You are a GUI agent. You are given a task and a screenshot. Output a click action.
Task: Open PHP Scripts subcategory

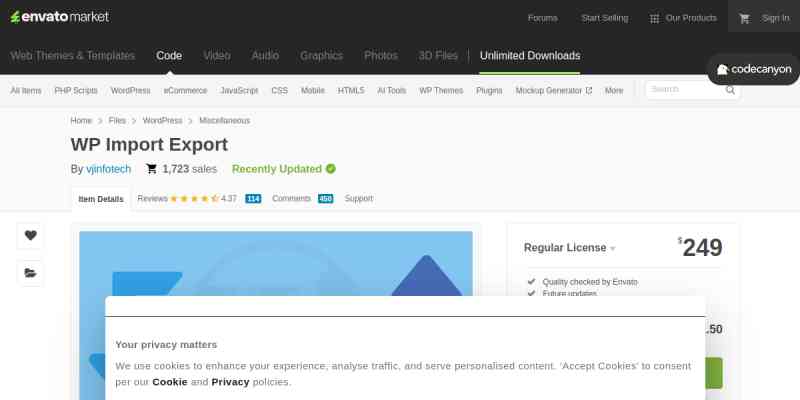(76, 90)
